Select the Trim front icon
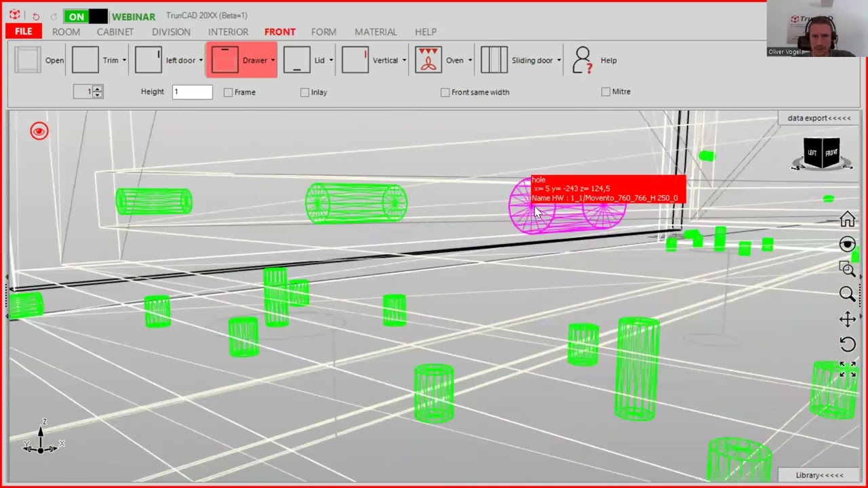 click(85, 60)
